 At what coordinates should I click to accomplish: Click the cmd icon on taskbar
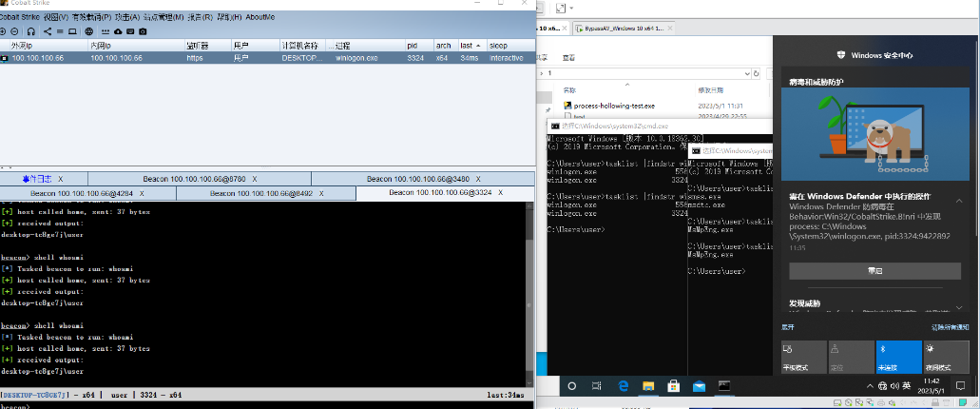click(x=724, y=386)
